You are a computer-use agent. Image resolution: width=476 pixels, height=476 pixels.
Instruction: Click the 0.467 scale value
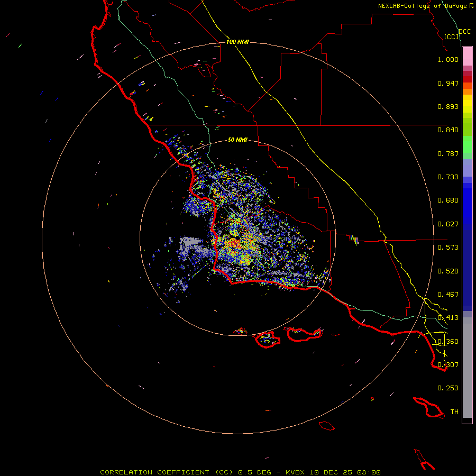point(448,295)
